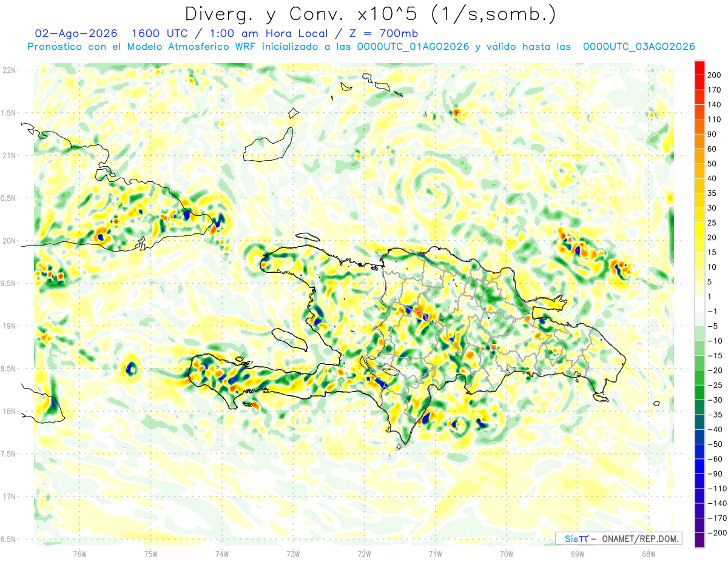Click the color scale value "-20"
This screenshot has height=562, width=728.
715,370
